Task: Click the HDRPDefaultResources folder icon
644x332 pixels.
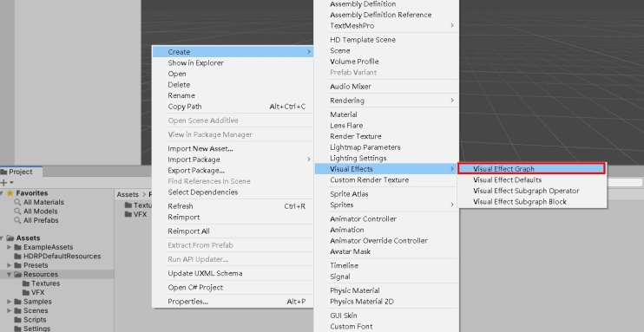Action: coord(17,256)
